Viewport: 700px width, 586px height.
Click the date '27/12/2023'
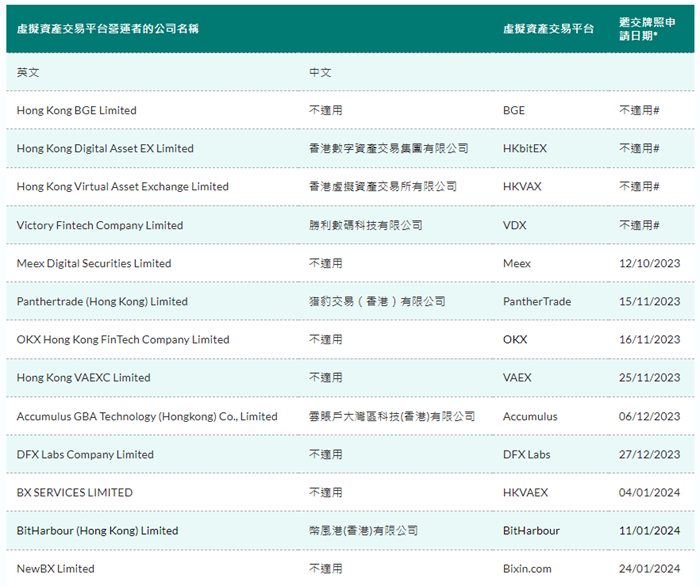point(649,454)
